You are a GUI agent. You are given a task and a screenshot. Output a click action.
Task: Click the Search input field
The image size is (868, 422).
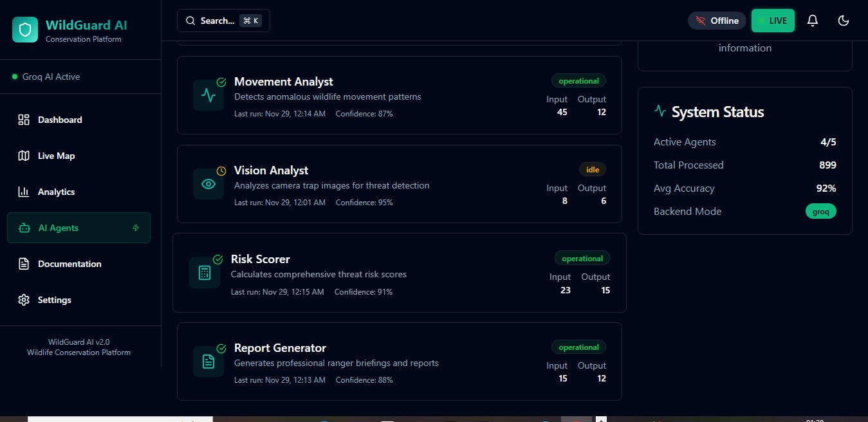click(223, 20)
